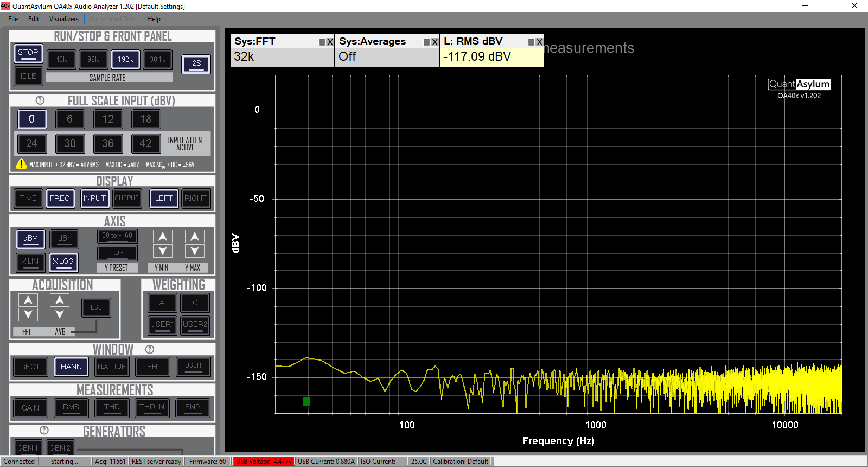Select dBV axis units
The height and width of the screenshot is (467, 868).
point(31,239)
